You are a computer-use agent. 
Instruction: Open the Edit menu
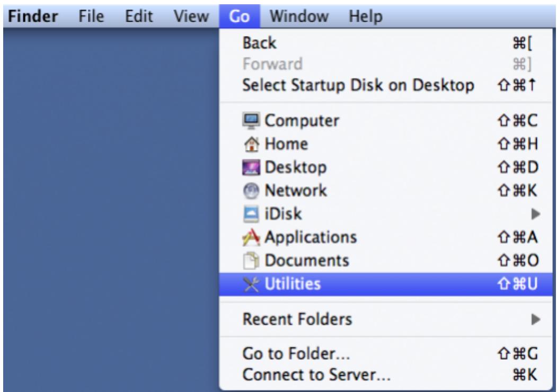coord(138,16)
